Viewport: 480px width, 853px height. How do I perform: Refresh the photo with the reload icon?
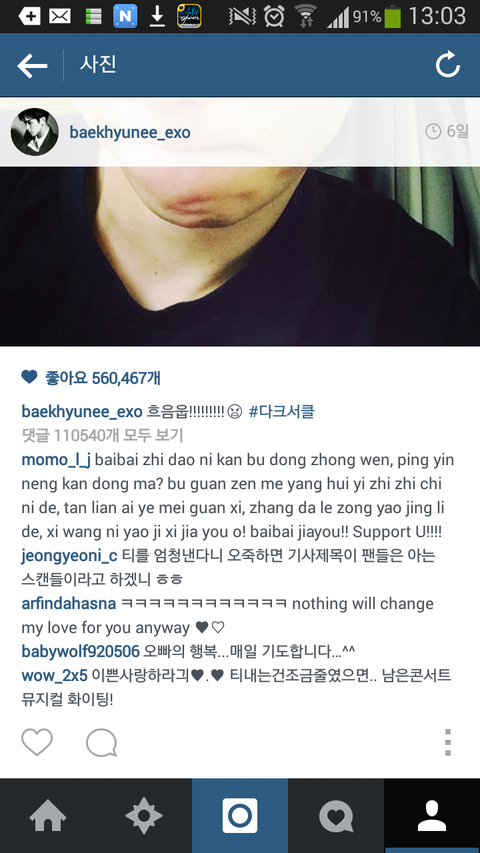pyautogui.click(x=447, y=65)
